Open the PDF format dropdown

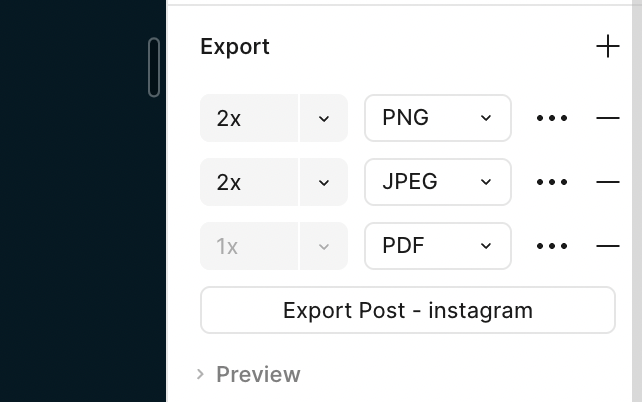(438, 246)
